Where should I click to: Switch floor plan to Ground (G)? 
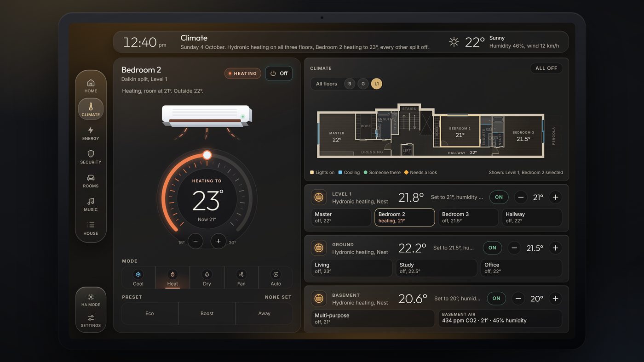[x=363, y=84]
